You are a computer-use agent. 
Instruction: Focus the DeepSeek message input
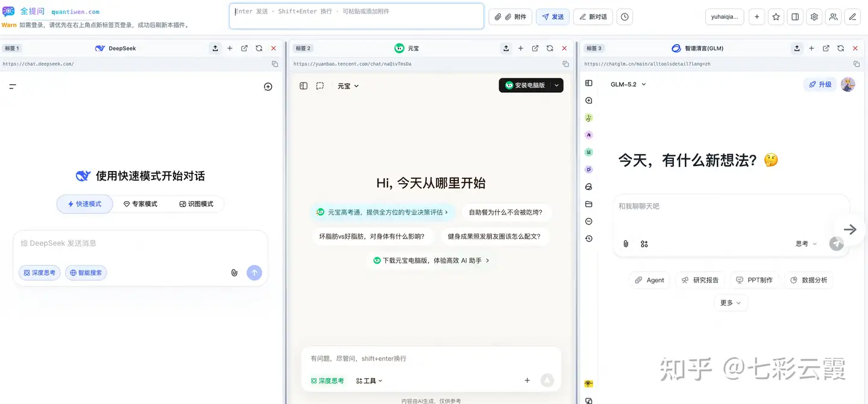click(140, 243)
